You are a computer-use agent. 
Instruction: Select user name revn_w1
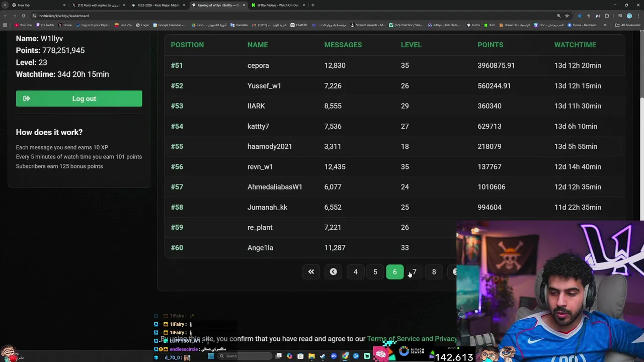click(x=260, y=167)
